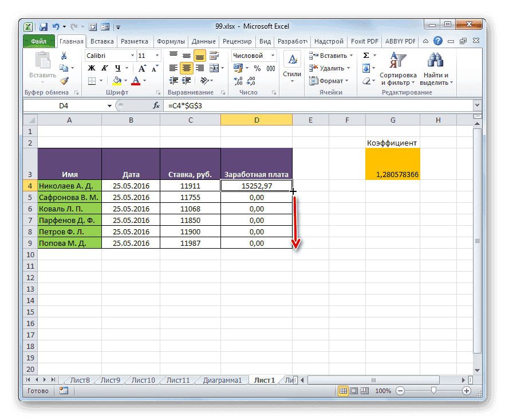Click the AutoSum (Σ) icon

(x=365, y=55)
